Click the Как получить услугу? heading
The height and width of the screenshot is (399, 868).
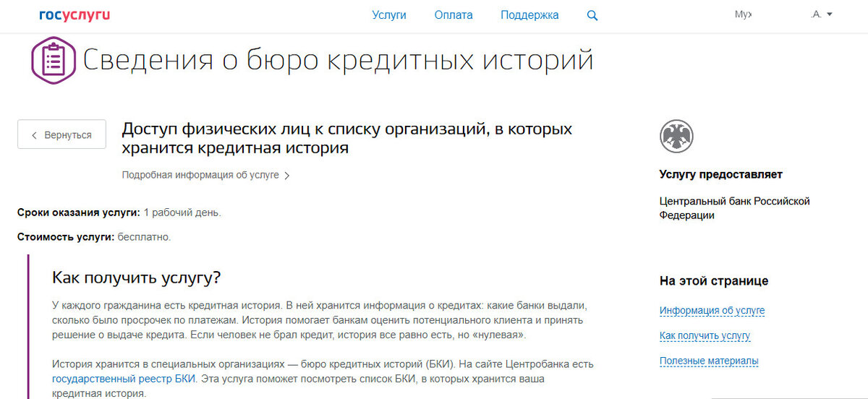pyautogui.click(x=136, y=278)
